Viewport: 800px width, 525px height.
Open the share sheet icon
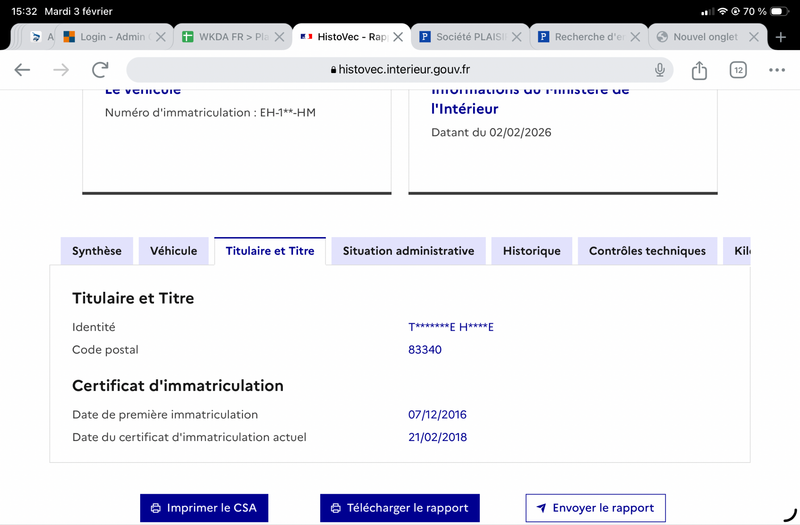699,70
